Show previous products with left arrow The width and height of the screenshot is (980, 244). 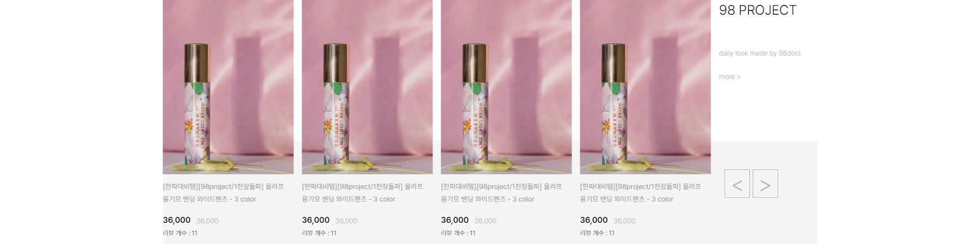point(737,184)
